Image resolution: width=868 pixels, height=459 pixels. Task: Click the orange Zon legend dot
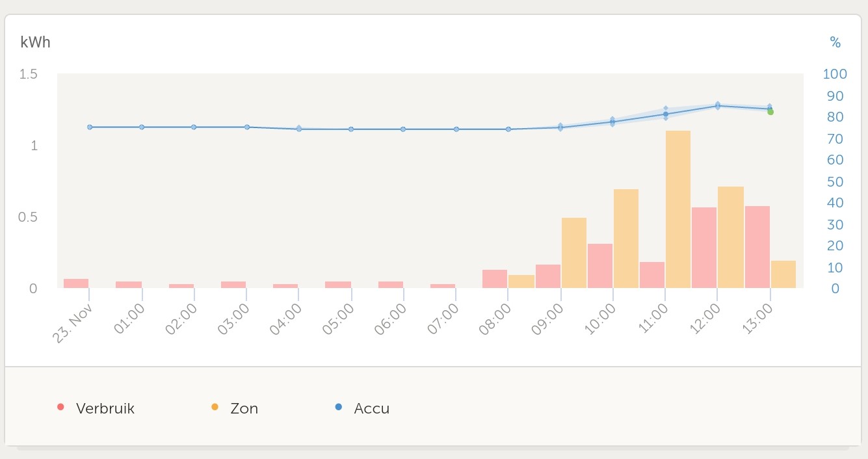tap(215, 408)
